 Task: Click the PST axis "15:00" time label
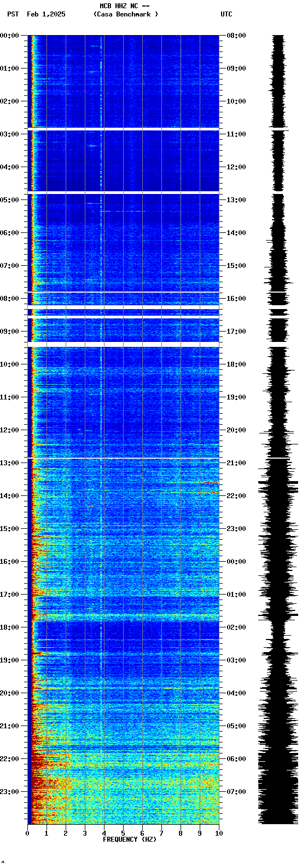coord(9,529)
